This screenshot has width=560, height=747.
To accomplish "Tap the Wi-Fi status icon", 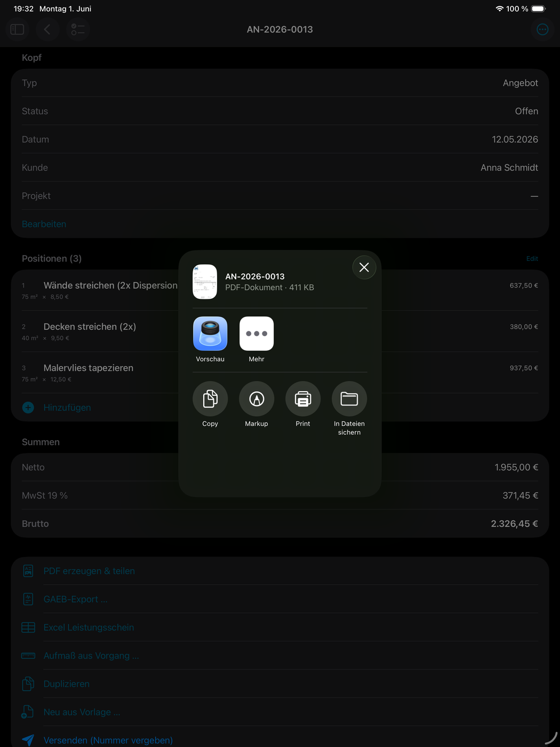I will click(x=499, y=9).
